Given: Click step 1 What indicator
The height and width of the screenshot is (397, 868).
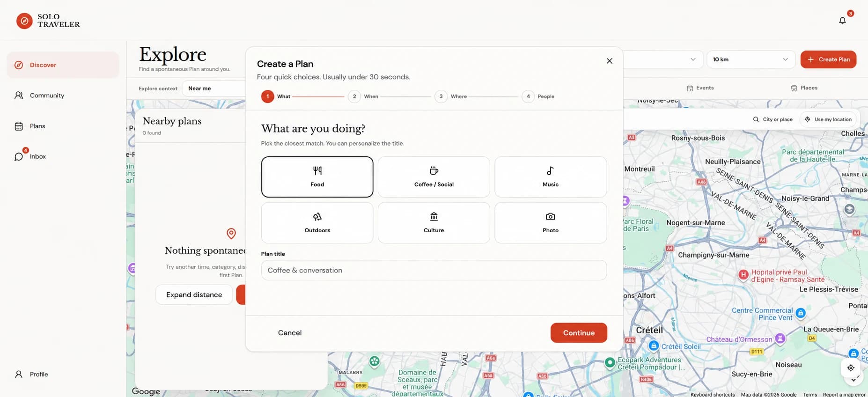Looking at the screenshot, I should pos(276,96).
